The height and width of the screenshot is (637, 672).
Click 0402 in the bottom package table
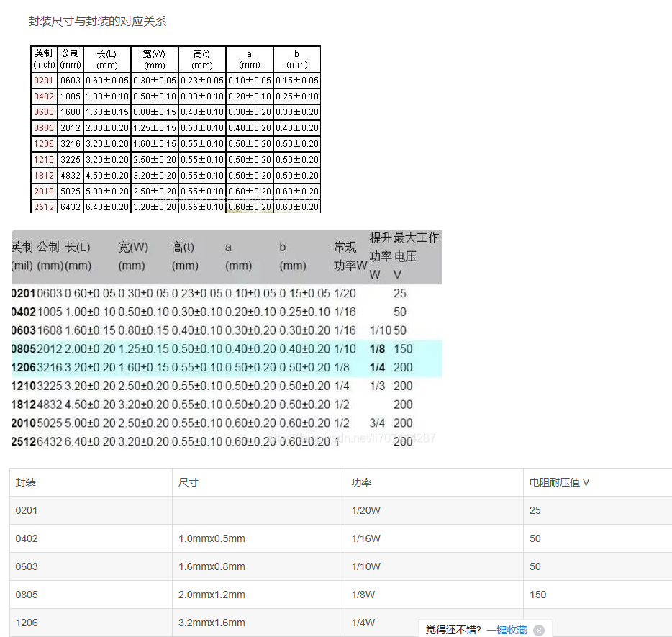[x=27, y=538]
